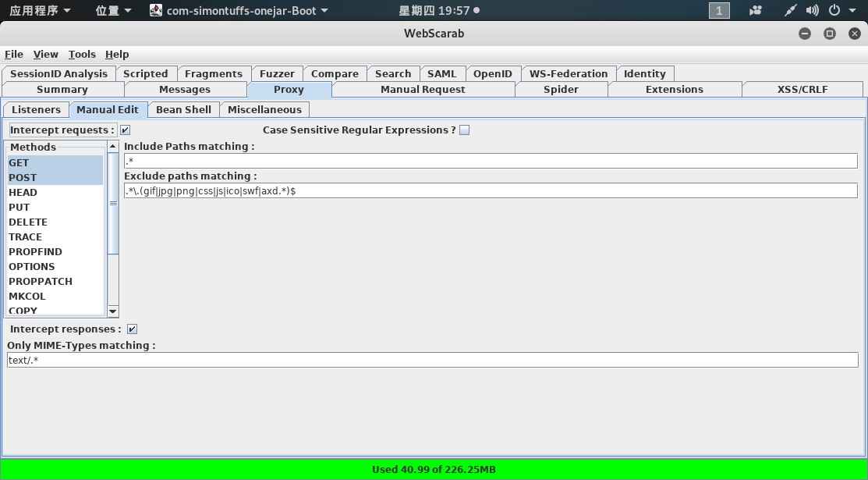Open the Fuzzer tab
The height and width of the screenshot is (480, 868).
point(277,73)
